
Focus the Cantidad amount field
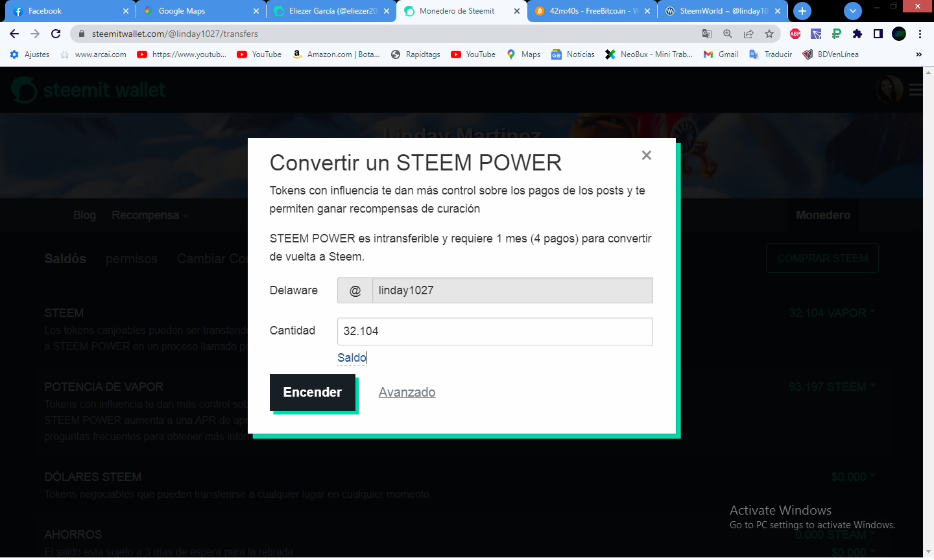(x=495, y=331)
